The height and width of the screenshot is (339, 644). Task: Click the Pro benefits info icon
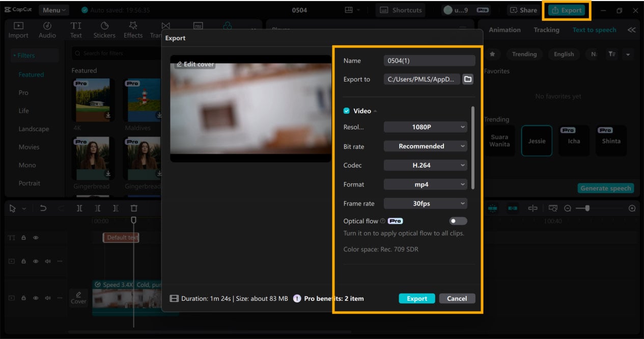297,298
